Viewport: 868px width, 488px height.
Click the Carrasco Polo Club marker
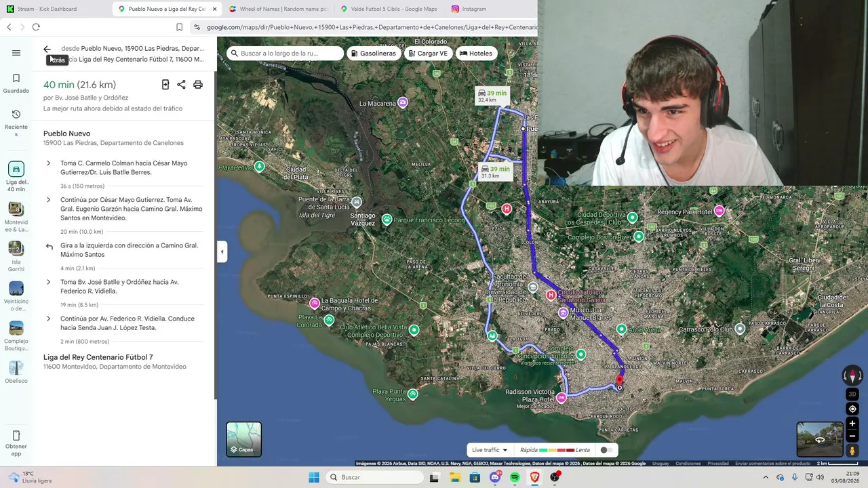pos(740,329)
